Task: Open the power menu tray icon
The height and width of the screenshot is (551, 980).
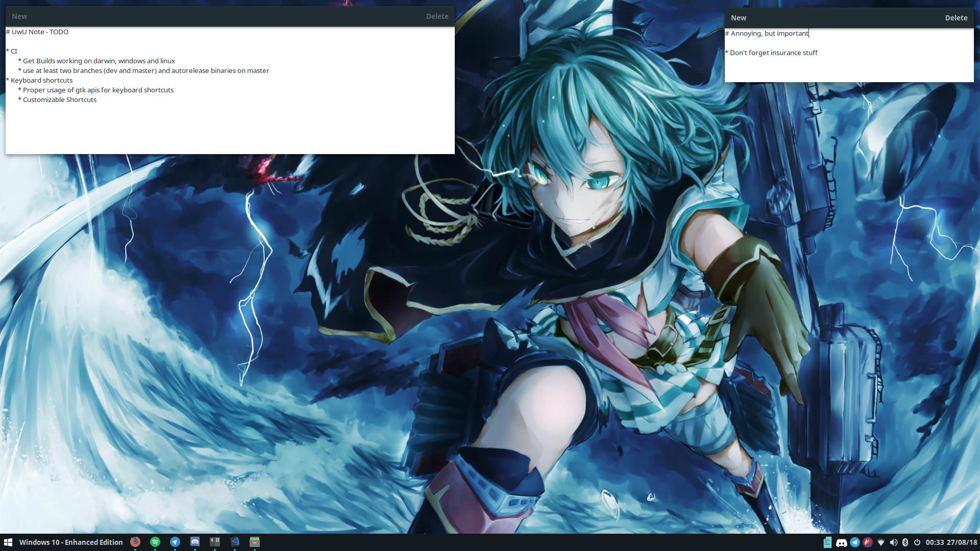Action: (917, 542)
